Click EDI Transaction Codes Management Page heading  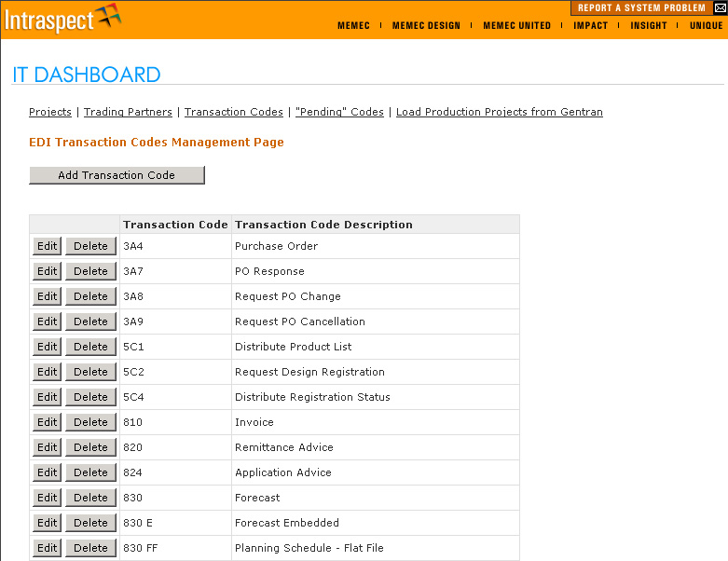[x=157, y=142]
